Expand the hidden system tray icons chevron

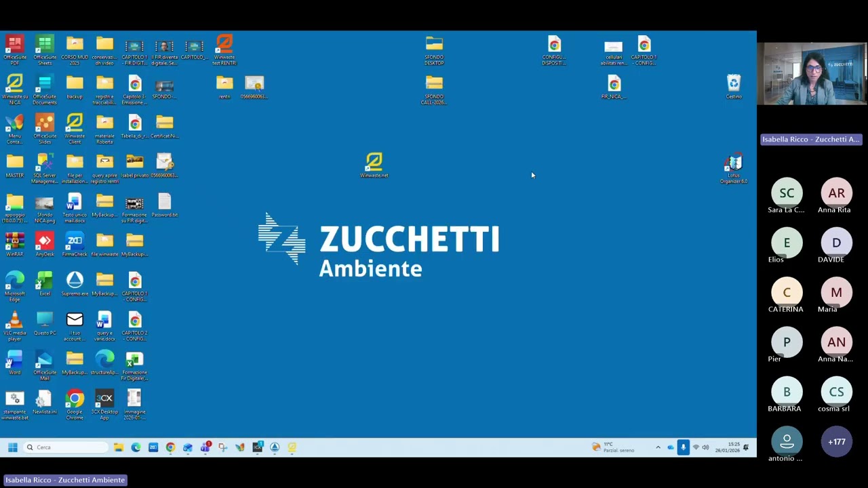[x=658, y=447]
